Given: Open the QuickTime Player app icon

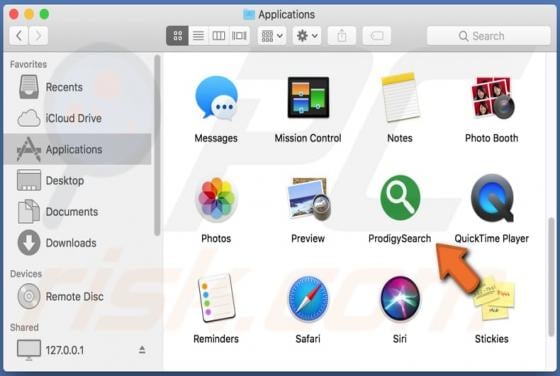Looking at the screenshot, I should pyautogui.click(x=492, y=198).
